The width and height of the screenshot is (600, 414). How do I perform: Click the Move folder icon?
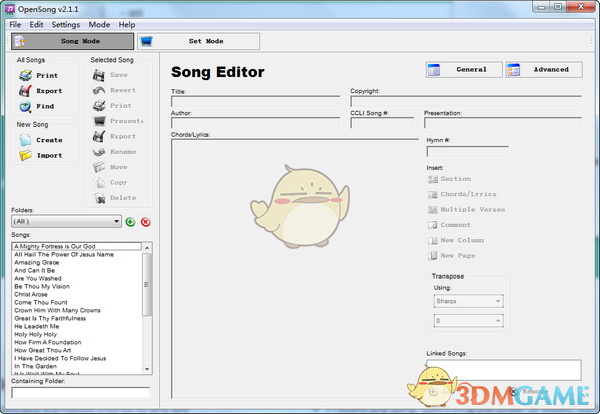(x=99, y=167)
